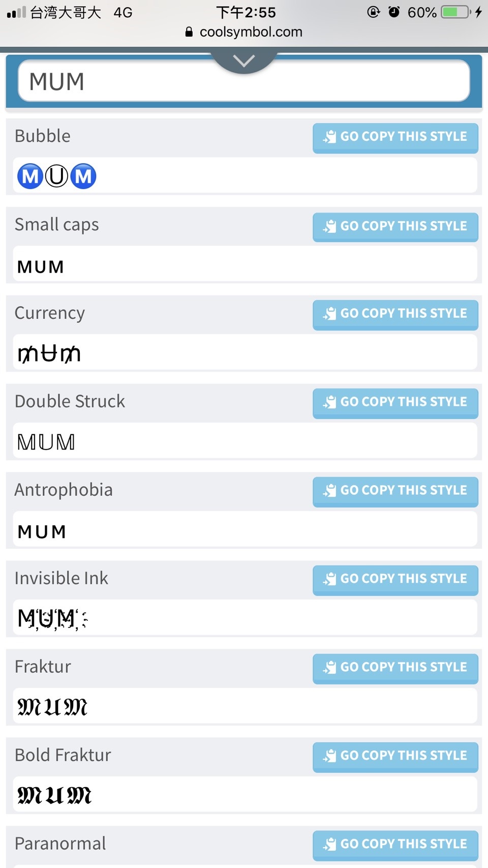Image resolution: width=488 pixels, height=868 pixels.
Task: Tap the chevron-down collapse handle at top
Action: tap(244, 61)
